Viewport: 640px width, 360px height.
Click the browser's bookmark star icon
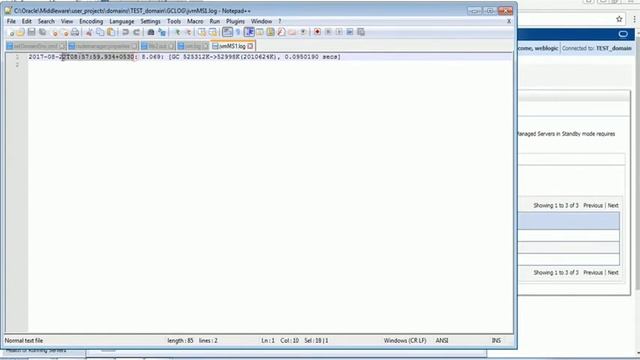[619, 19]
